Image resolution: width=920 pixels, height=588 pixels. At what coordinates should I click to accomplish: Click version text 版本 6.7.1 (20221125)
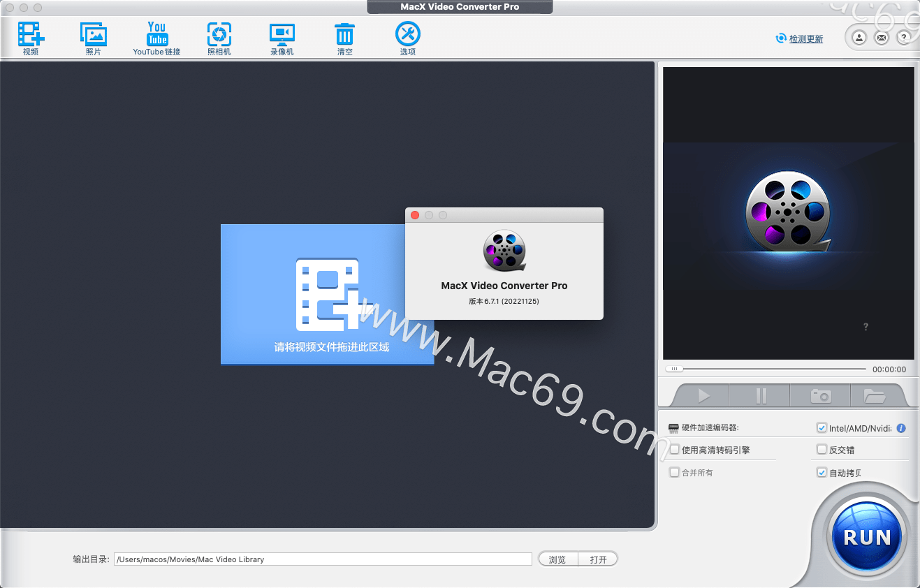(x=504, y=302)
